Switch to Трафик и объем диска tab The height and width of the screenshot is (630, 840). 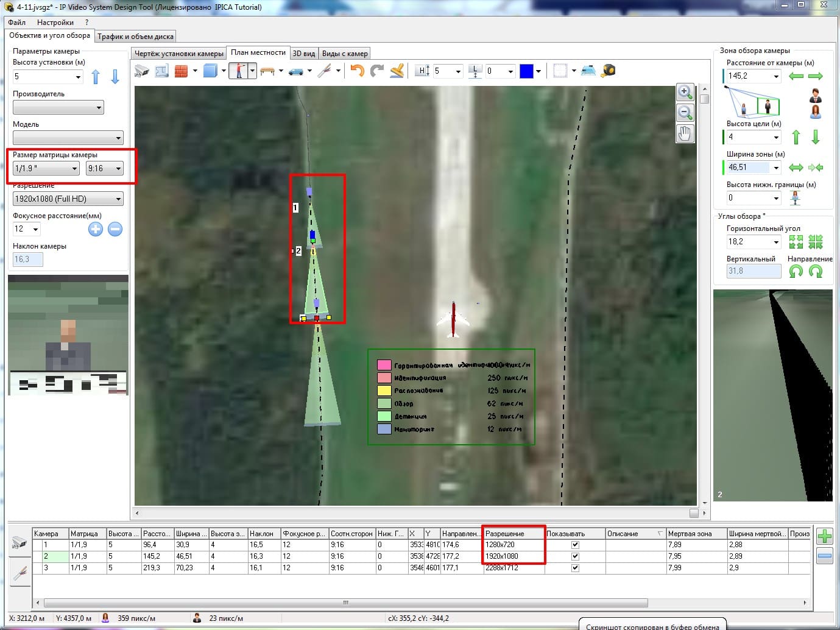pos(135,37)
